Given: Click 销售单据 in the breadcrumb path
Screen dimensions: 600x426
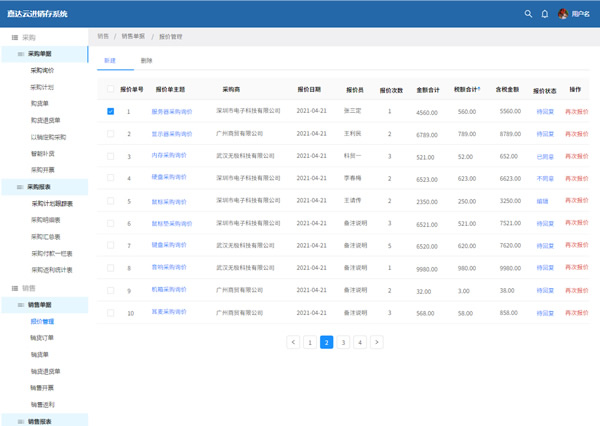Looking at the screenshot, I should (x=133, y=36).
